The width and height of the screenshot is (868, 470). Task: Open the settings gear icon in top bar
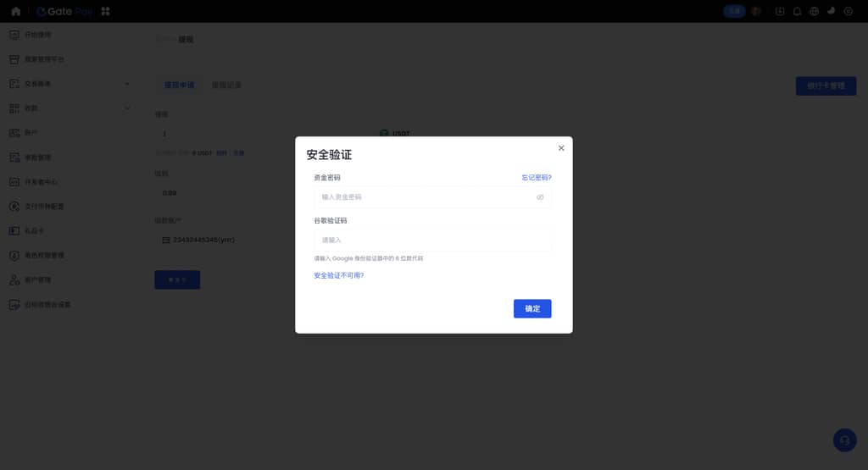point(848,11)
